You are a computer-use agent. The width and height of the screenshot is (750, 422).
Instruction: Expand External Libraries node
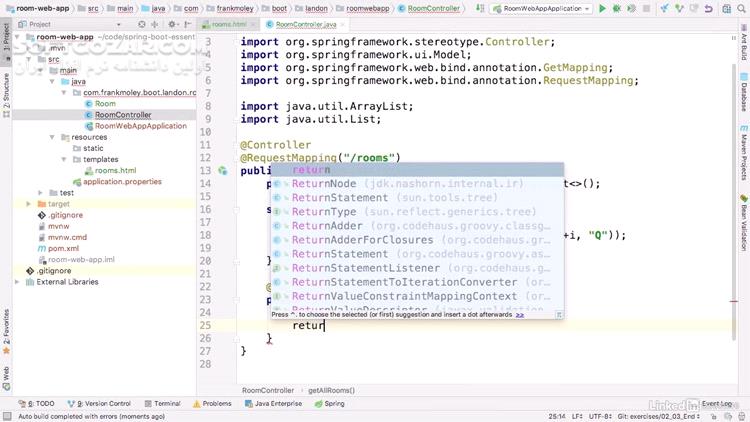coord(18,282)
